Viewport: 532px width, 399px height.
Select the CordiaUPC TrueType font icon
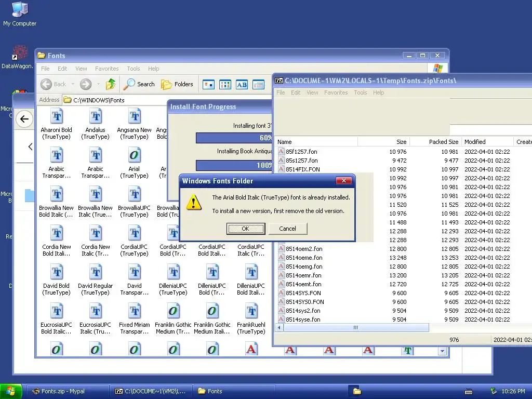135,233
